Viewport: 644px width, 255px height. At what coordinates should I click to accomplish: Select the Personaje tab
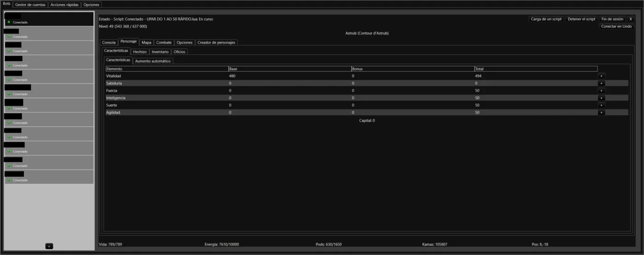(x=129, y=42)
